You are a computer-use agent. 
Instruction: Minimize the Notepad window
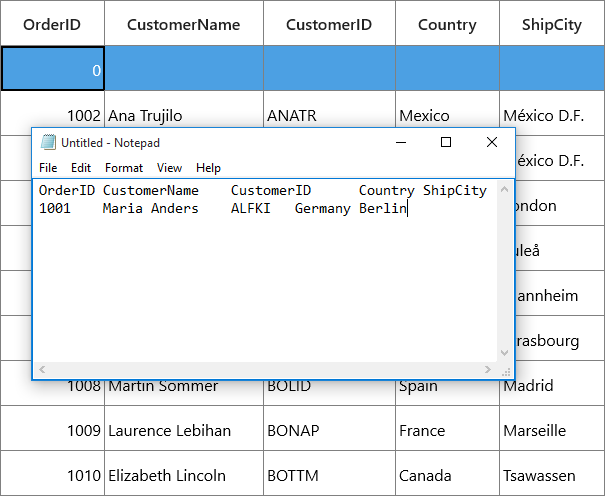[401, 142]
